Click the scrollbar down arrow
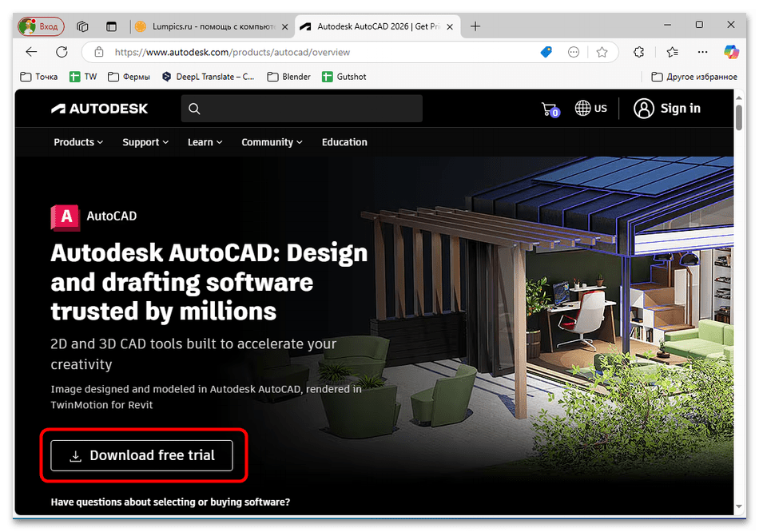The height and width of the screenshot is (532, 759). [739, 506]
